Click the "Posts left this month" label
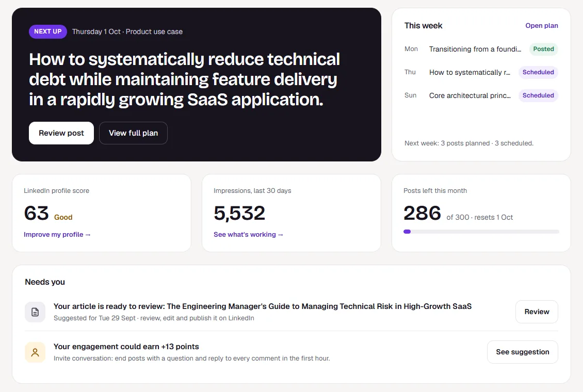This screenshot has width=583, height=392. (x=435, y=191)
